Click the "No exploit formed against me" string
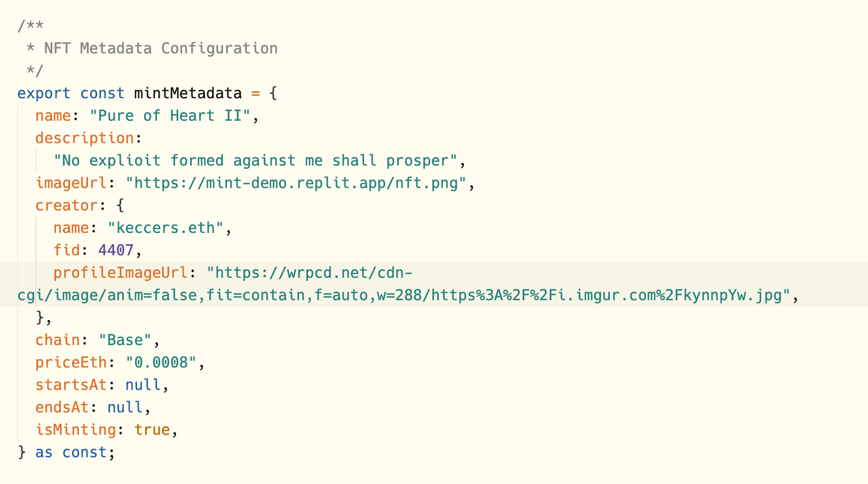The height and width of the screenshot is (484, 868). coord(255,160)
